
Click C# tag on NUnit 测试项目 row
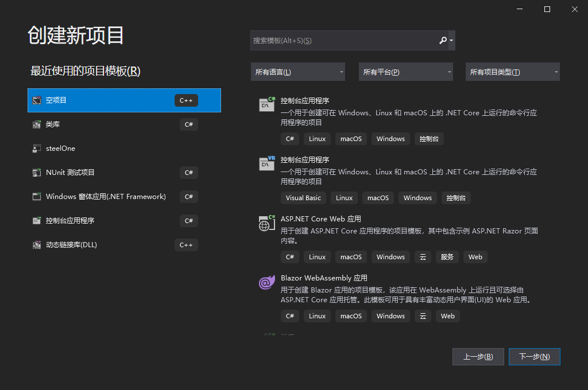[x=188, y=172]
